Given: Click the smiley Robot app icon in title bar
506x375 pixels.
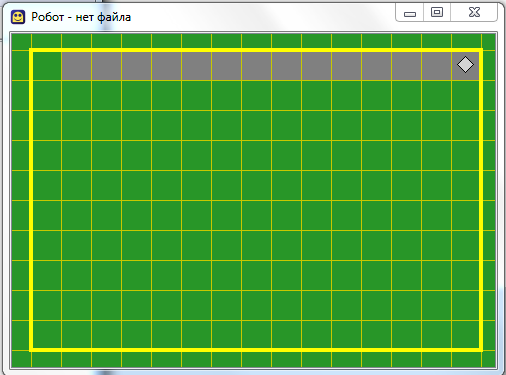Looking at the screenshot, I should [x=18, y=17].
